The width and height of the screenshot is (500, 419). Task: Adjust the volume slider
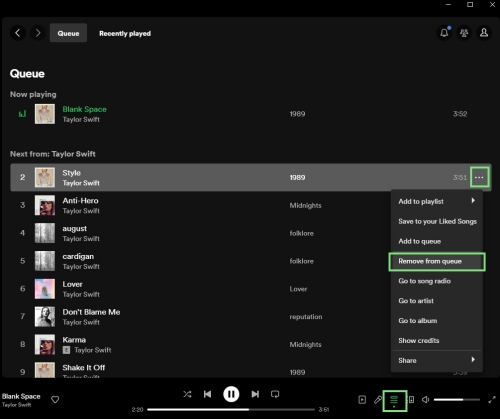pos(457,399)
